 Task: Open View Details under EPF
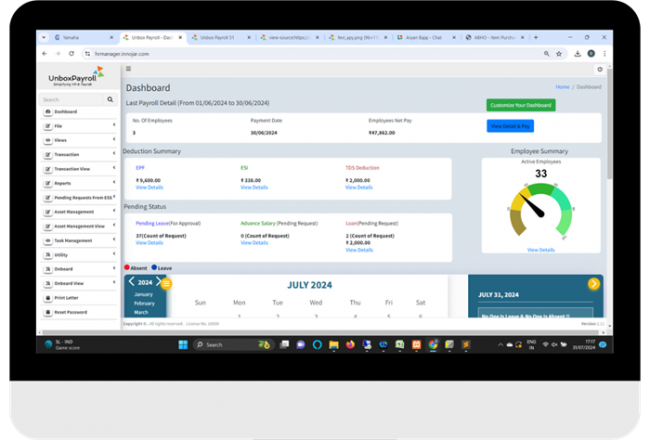(149, 187)
